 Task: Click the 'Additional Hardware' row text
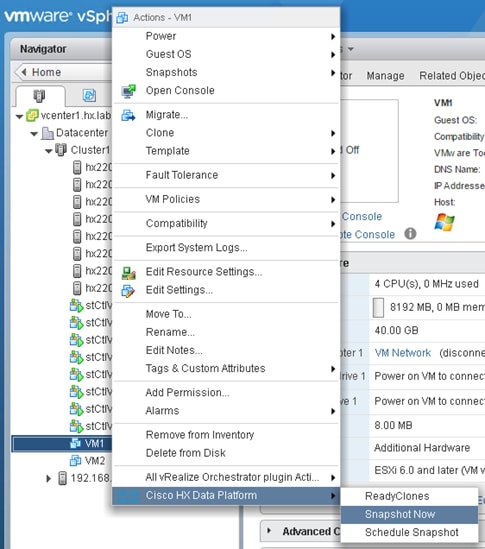click(x=422, y=448)
